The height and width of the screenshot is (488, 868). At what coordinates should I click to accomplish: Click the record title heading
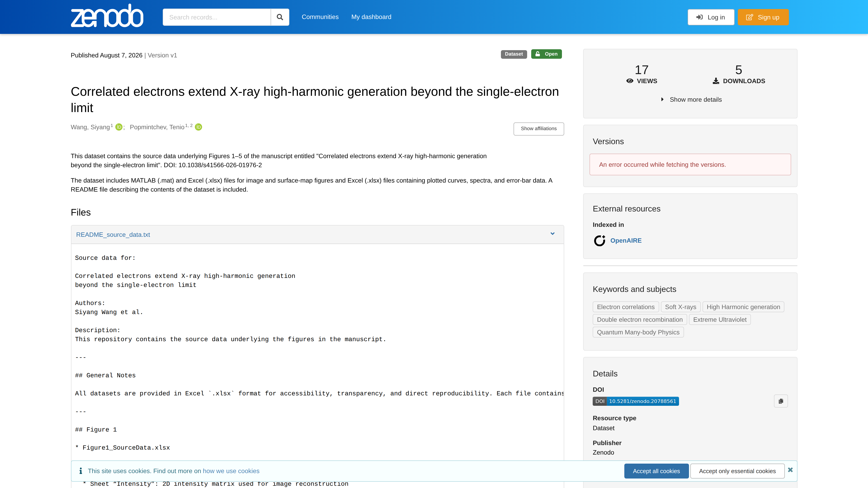[315, 100]
